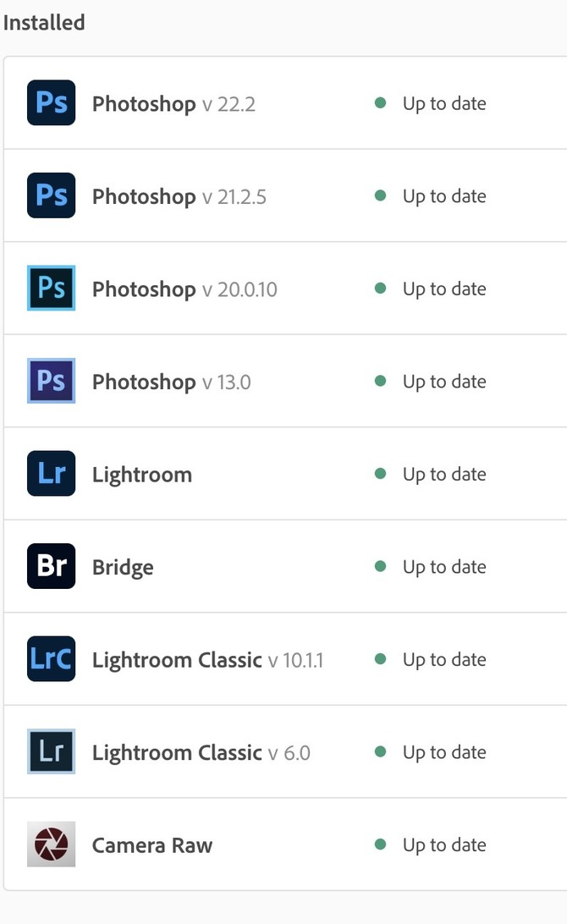The image size is (567, 924).
Task: Click green status dot for Lightroom Classic v 6.0
Action: [x=380, y=751]
